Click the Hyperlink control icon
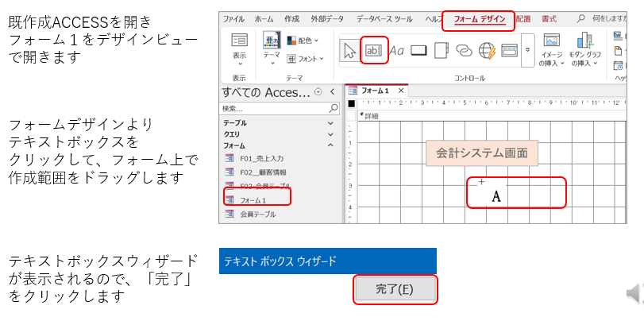 (463, 51)
